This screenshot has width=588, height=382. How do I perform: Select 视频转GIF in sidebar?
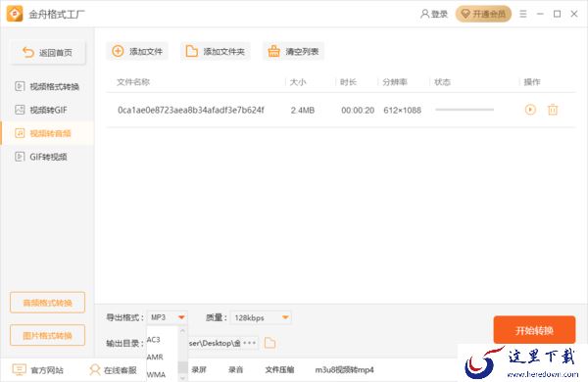click(41, 110)
